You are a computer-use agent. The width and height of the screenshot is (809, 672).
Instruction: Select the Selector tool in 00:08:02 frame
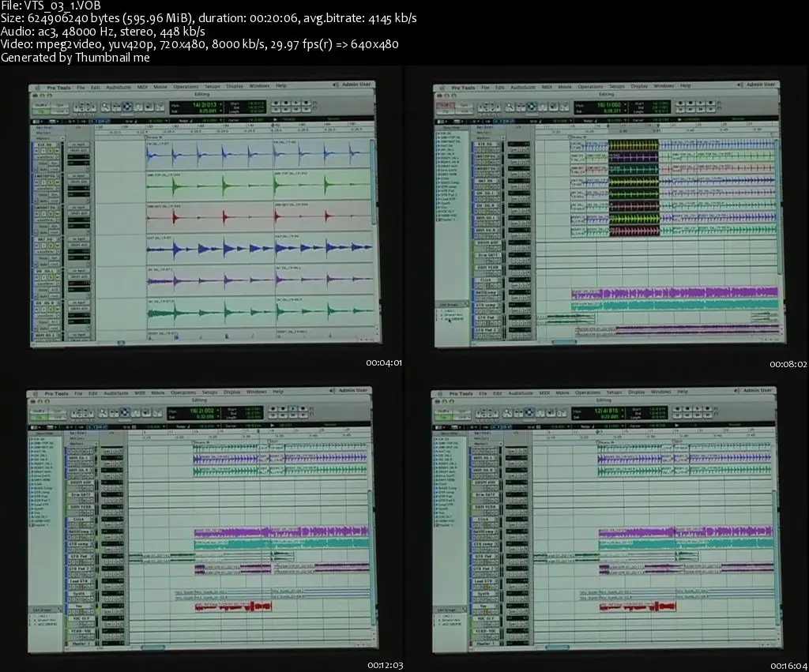coord(532,107)
